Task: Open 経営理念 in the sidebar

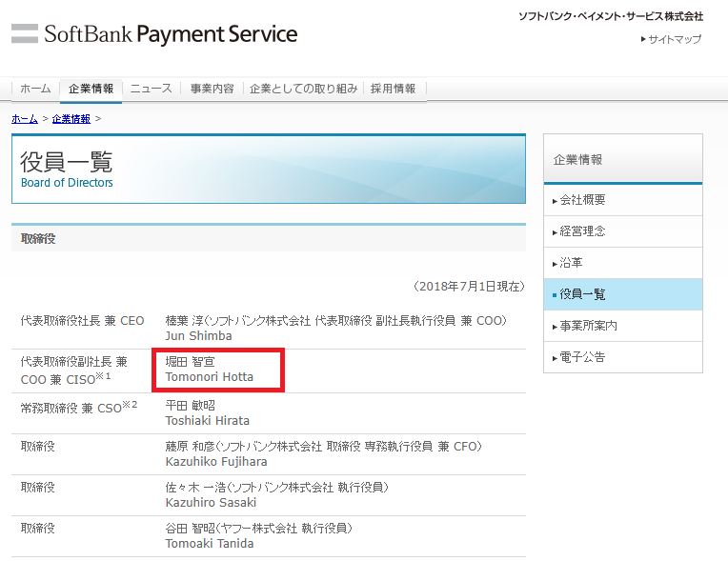Action: 623,231
